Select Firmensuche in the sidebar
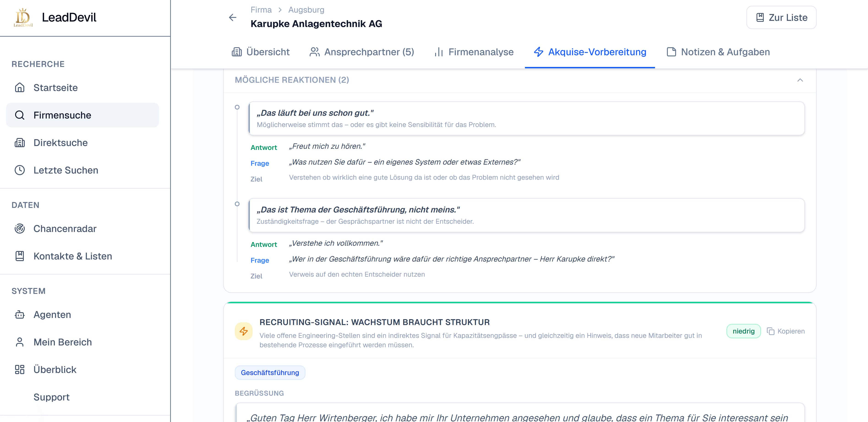The image size is (868, 422). click(x=82, y=115)
